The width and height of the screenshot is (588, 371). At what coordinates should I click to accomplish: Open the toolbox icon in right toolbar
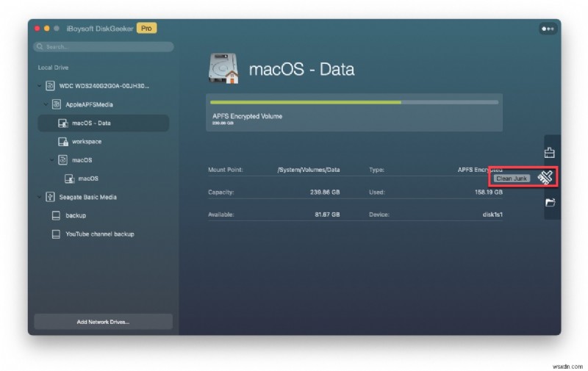(x=549, y=153)
